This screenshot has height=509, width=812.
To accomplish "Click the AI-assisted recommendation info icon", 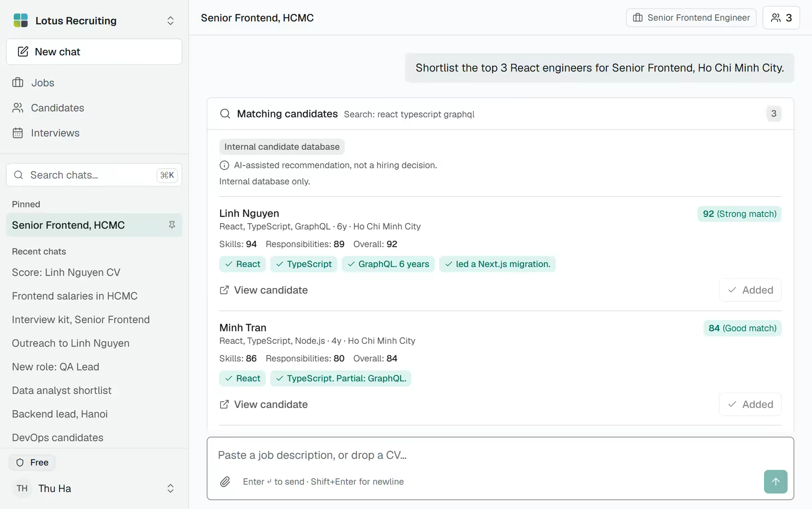I will pos(224,165).
